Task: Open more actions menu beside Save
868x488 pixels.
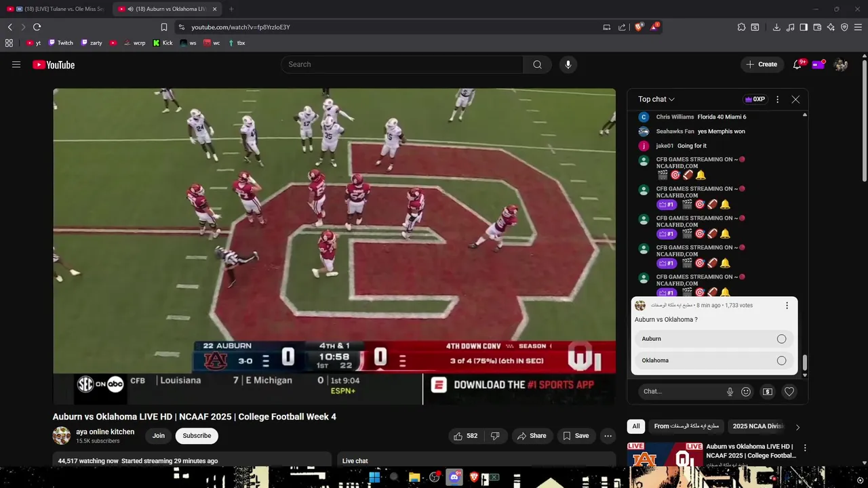Action: [608, 436]
